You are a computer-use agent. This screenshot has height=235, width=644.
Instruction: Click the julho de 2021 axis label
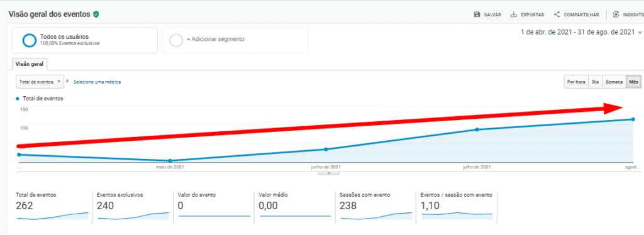click(x=477, y=167)
